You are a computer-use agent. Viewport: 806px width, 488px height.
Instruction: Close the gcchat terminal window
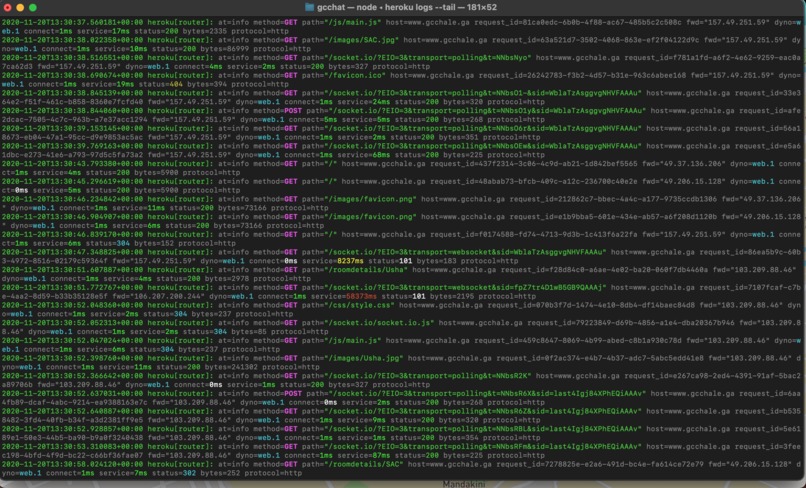pos(8,7)
